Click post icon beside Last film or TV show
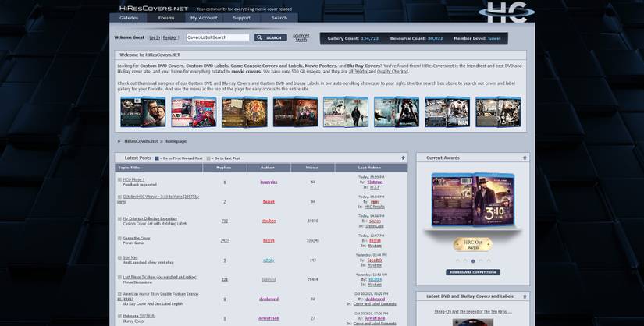Screen dimensions: 644x326 119,277
